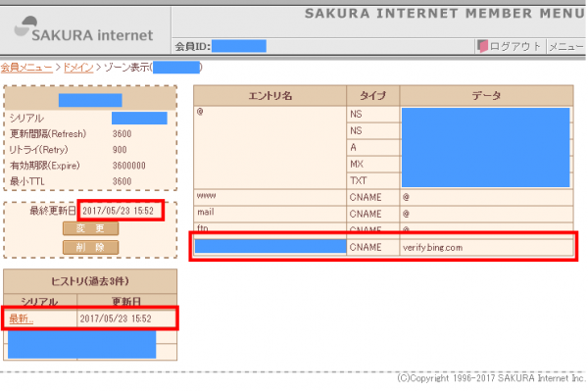
Task: Select the Refresh value 3600
Action: tap(122, 134)
